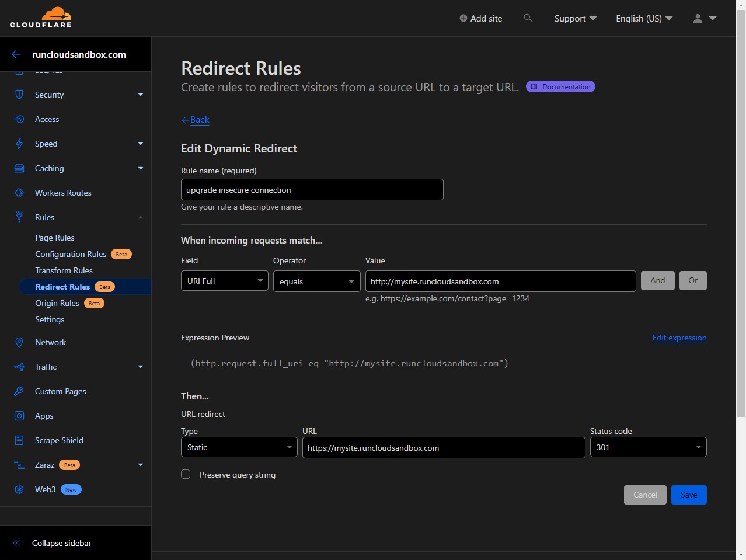
Task: Expand the Speed sidebar section arrow
Action: 141,144
